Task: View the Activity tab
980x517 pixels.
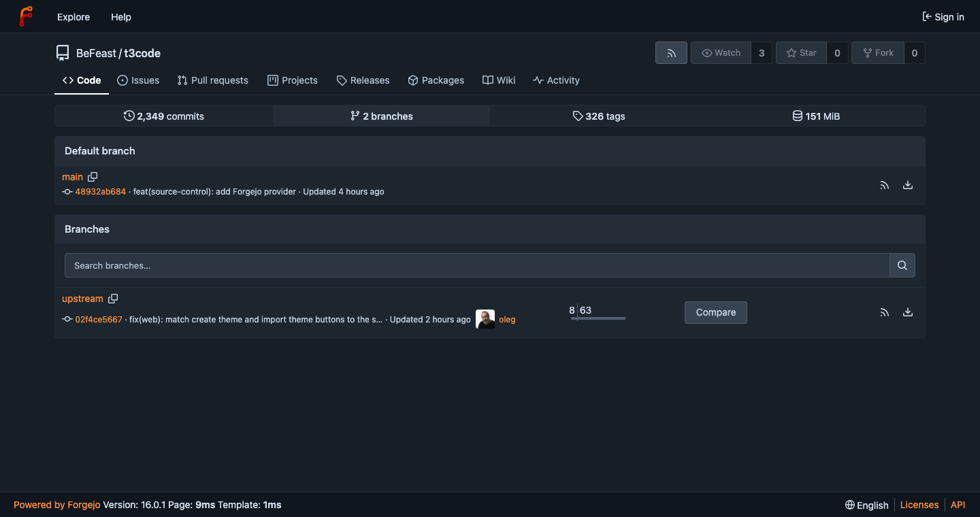Action: 557,80
